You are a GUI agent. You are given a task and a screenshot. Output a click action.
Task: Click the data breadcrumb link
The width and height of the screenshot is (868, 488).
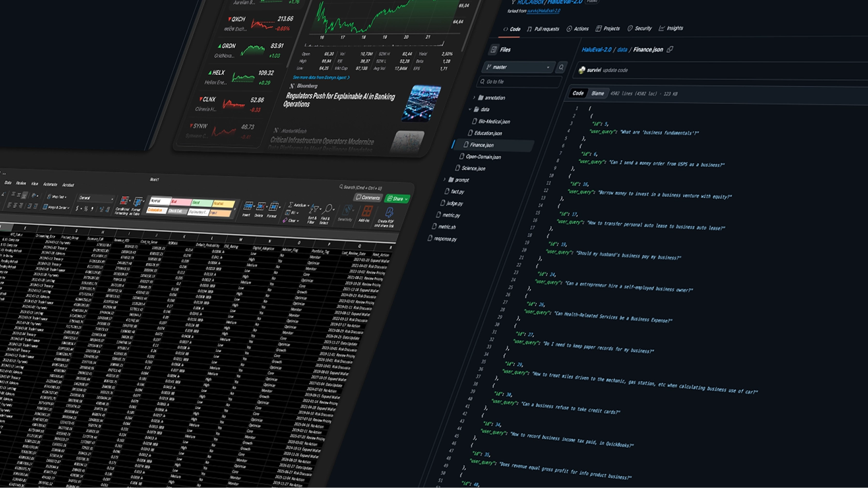(622, 49)
